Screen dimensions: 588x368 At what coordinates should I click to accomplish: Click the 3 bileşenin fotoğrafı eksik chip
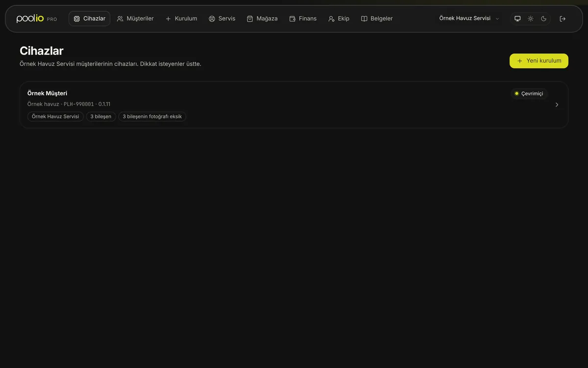point(152,117)
